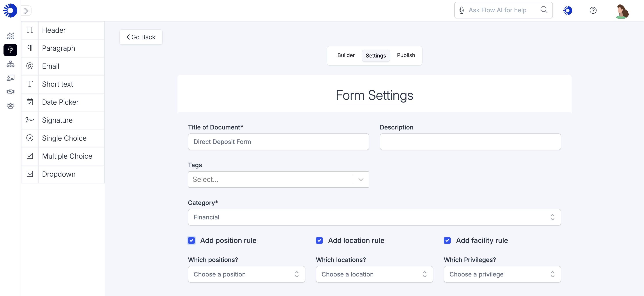Expand the Category Financial dropdown
Screen dimensions: 644x296
(374, 217)
